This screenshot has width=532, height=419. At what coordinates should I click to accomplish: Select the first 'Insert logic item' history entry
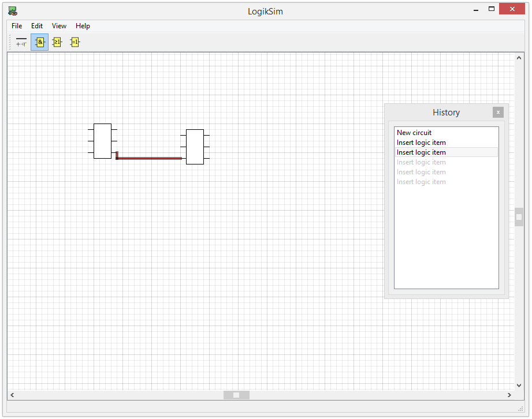click(421, 143)
